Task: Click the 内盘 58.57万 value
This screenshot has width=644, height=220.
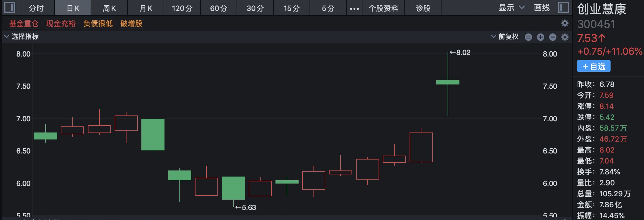Action: [613, 128]
